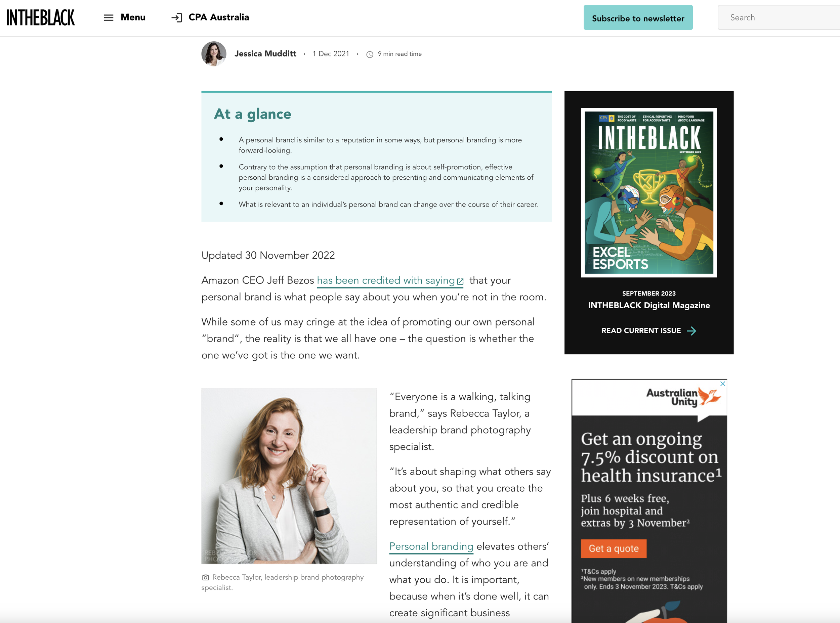Viewport: 840px width, 623px height.
Task: Click the 'At a glance' heading
Action: (252, 114)
